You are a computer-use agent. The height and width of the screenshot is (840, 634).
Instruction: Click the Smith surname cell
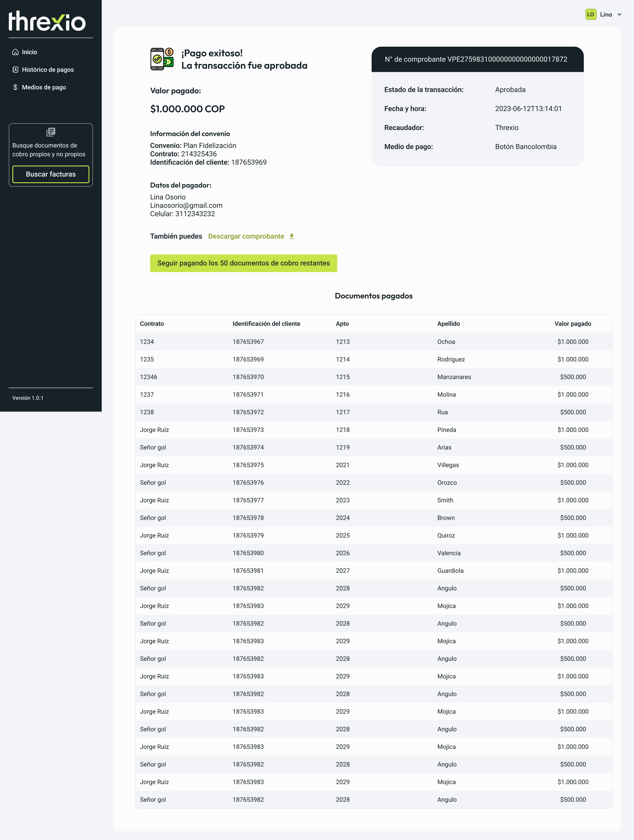pos(445,500)
